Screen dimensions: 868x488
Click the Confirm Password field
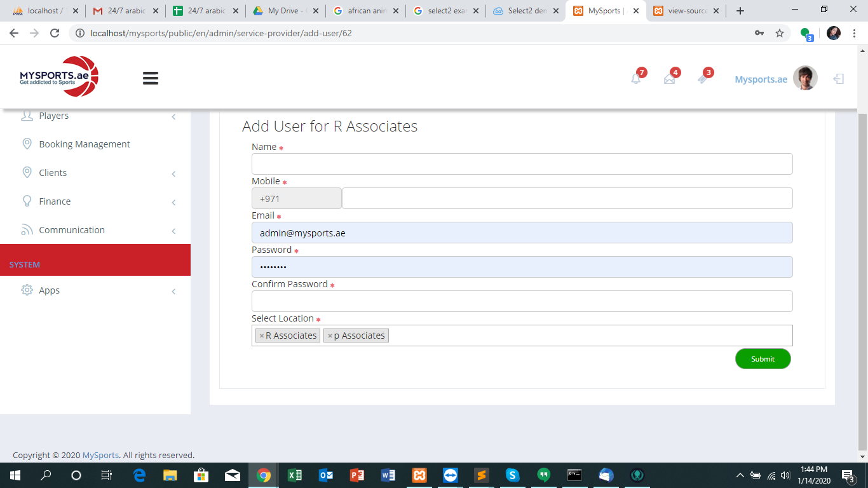click(x=522, y=301)
